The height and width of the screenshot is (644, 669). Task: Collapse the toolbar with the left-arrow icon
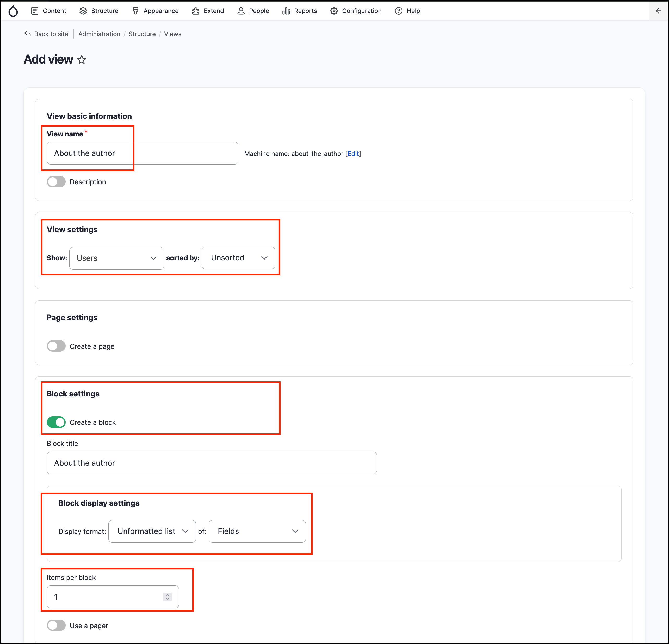coord(658,11)
